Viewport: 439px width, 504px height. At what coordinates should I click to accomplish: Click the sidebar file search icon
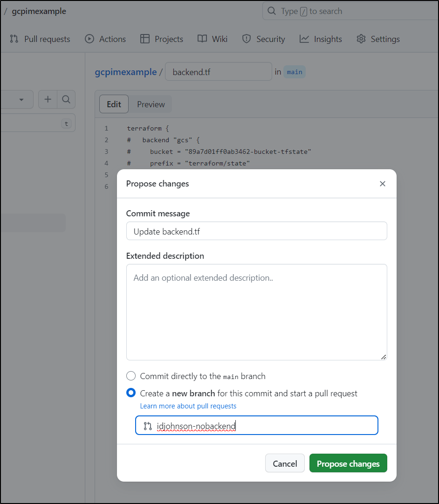point(66,99)
